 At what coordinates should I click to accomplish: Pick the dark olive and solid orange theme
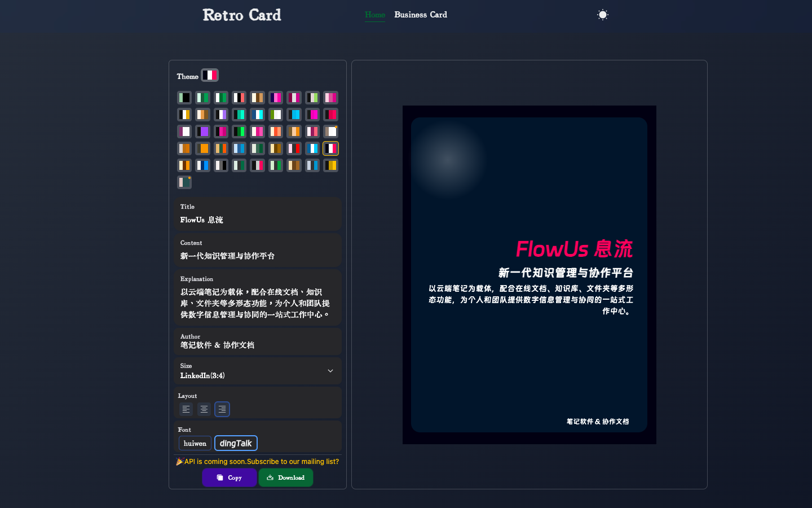coord(202,148)
